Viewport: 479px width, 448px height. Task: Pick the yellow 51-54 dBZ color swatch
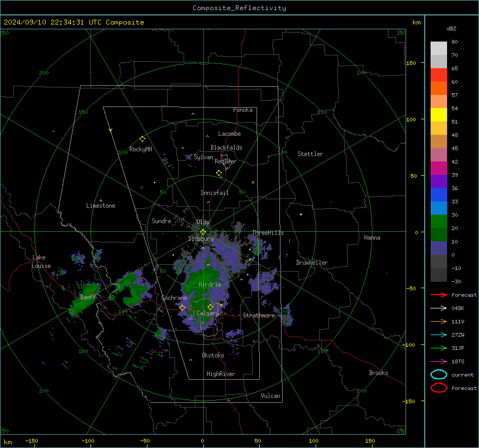tap(439, 115)
